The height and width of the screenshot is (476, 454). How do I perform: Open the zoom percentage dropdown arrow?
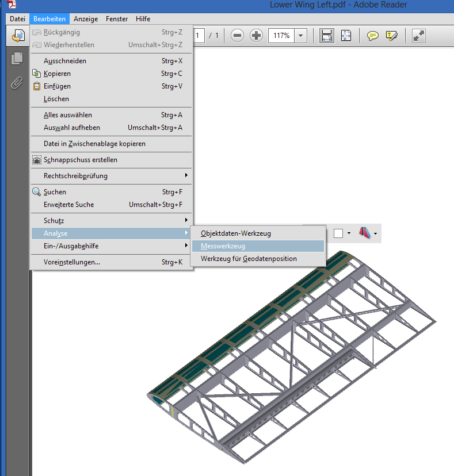tap(300, 36)
